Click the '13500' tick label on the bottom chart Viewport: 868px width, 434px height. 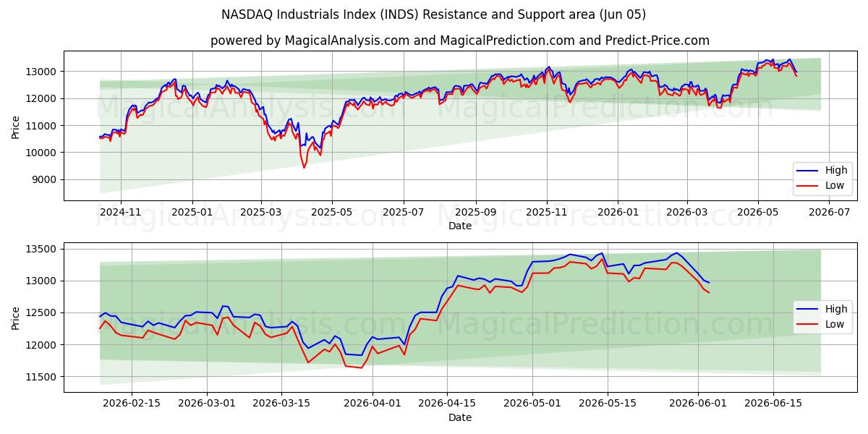[42, 250]
